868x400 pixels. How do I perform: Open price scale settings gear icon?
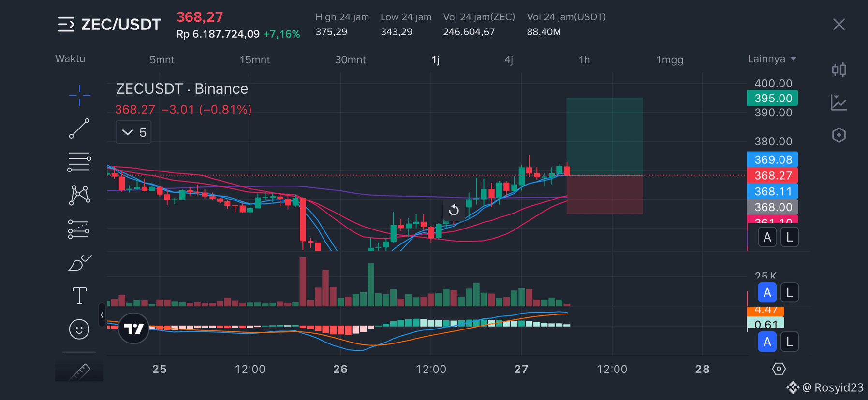[779, 369]
